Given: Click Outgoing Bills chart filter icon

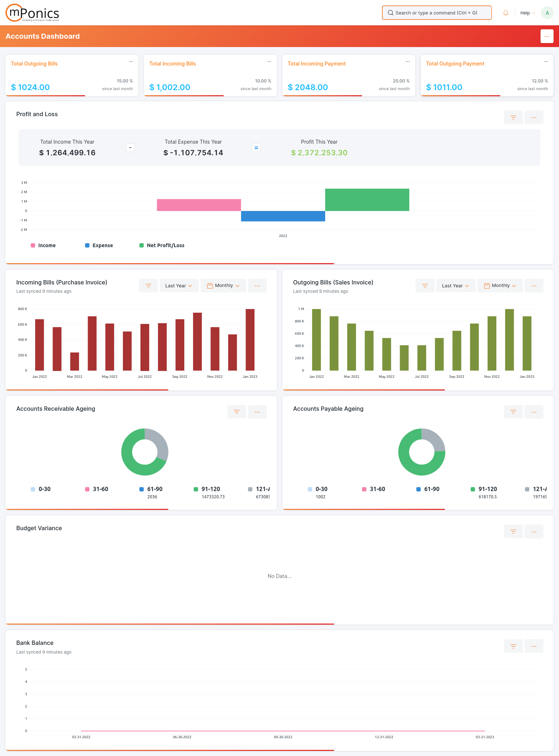Looking at the screenshot, I should pos(425,286).
